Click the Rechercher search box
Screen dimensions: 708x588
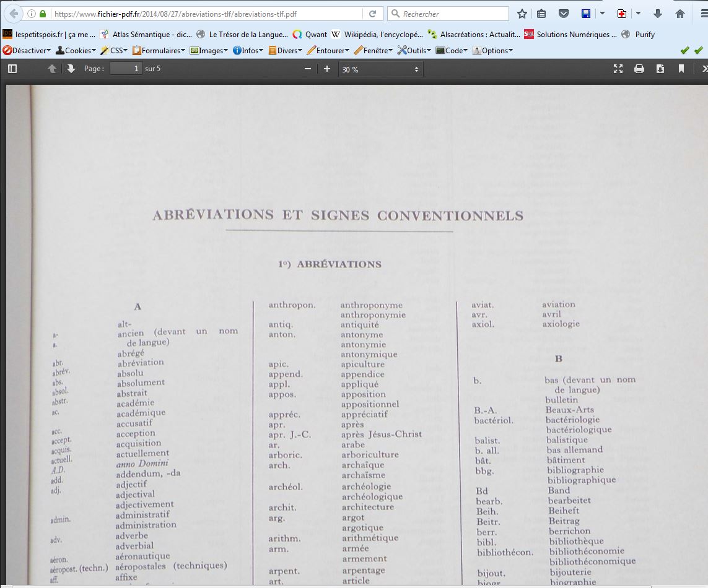click(x=448, y=14)
